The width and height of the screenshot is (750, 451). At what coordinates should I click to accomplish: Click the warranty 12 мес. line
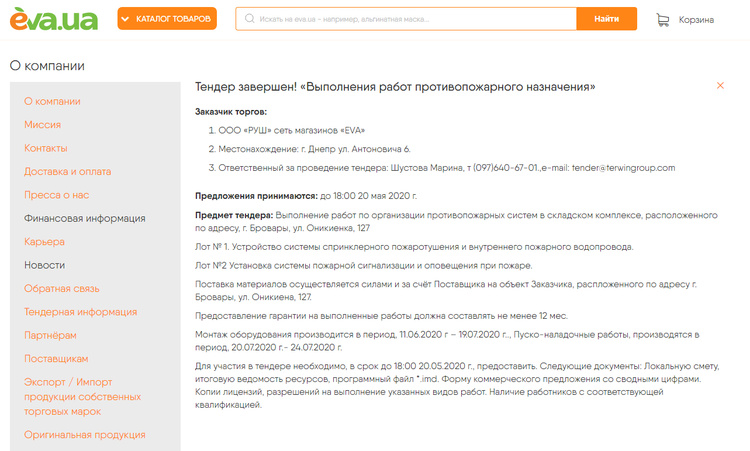(x=381, y=316)
